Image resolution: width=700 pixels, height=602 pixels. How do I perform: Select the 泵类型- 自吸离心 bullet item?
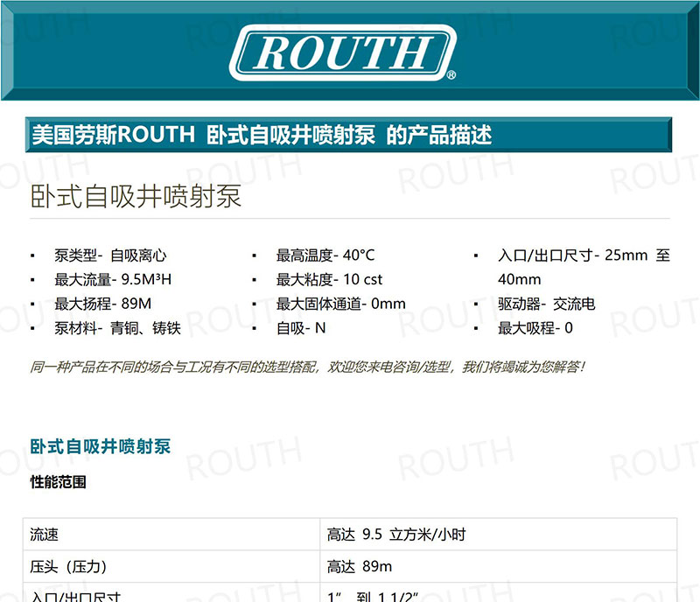110,255
